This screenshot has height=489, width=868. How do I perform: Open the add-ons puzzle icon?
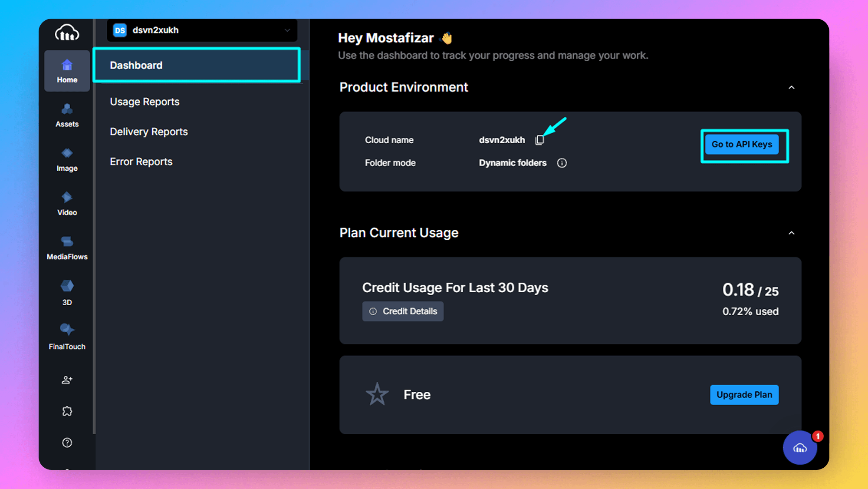pyautogui.click(x=67, y=411)
